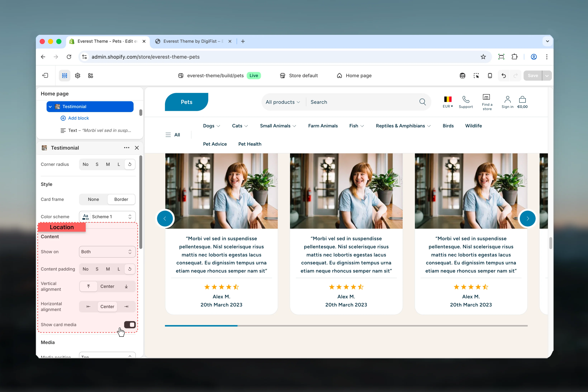588x392 pixels.
Task: Open the Show on dropdown
Action: pos(107,252)
